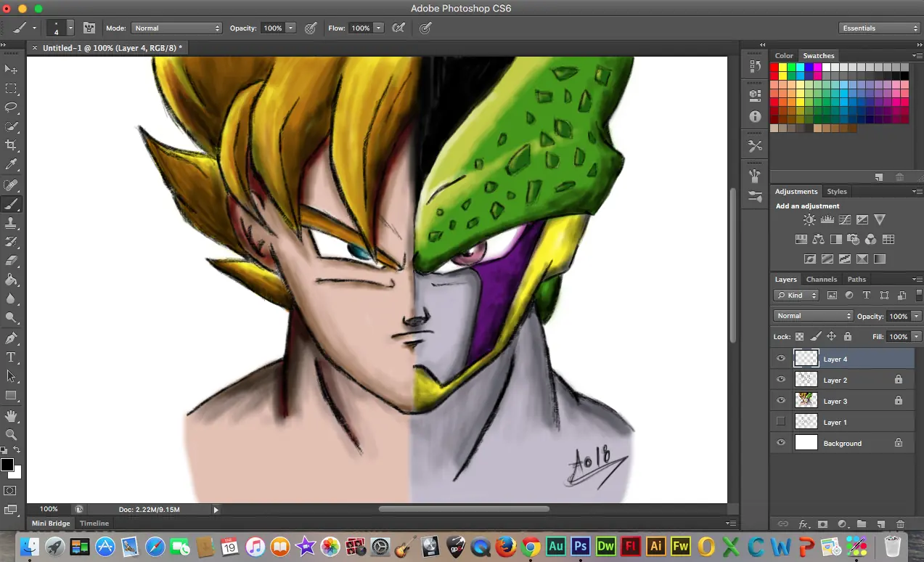Viewport: 924px width, 562px height.
Task: Switch to the Channels tab
Action: point(822,279)
